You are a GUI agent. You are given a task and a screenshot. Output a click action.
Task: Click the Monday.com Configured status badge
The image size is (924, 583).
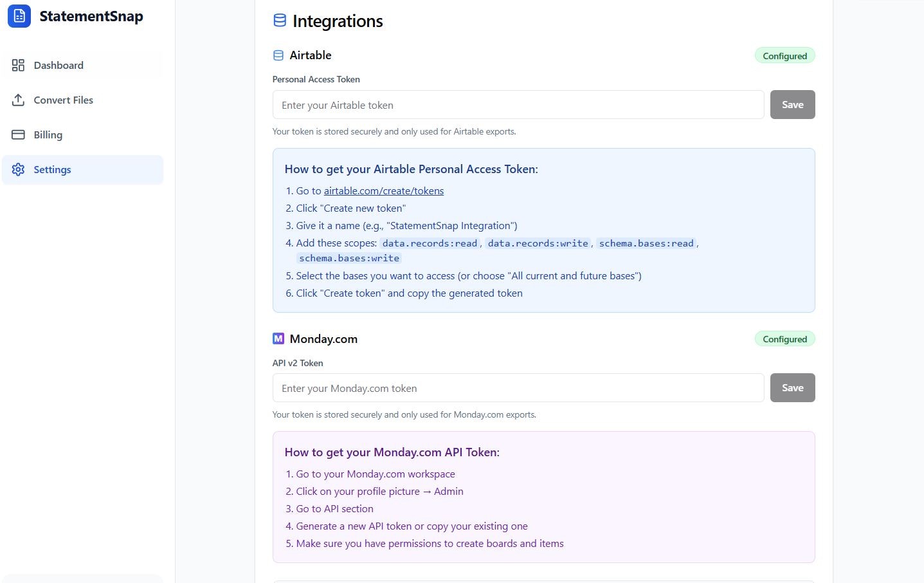click(x=784, y=339)
